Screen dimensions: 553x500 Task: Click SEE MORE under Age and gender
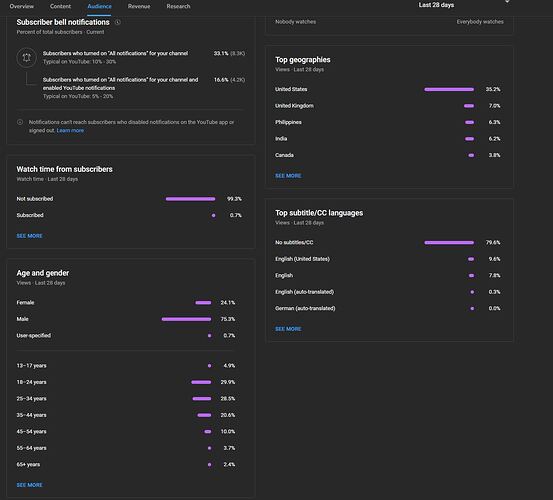click(x=29, y=485)
